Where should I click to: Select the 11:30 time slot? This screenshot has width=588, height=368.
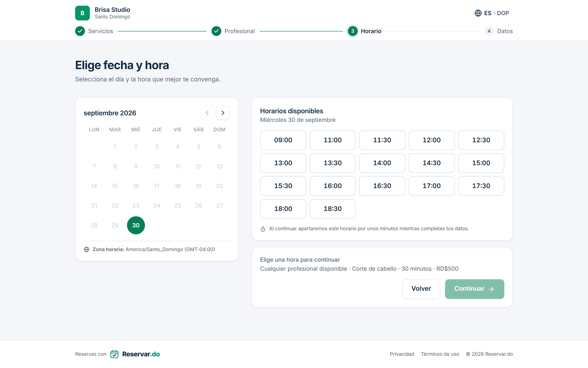[382, 140]
